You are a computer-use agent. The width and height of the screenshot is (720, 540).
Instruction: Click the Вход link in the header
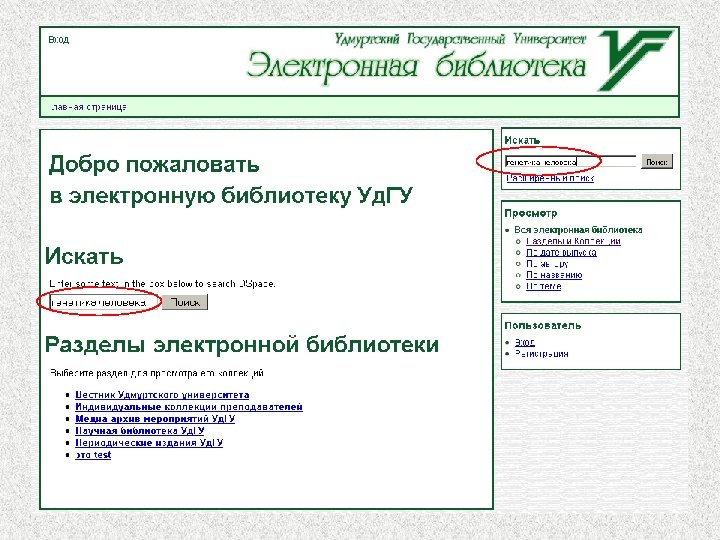59,40
